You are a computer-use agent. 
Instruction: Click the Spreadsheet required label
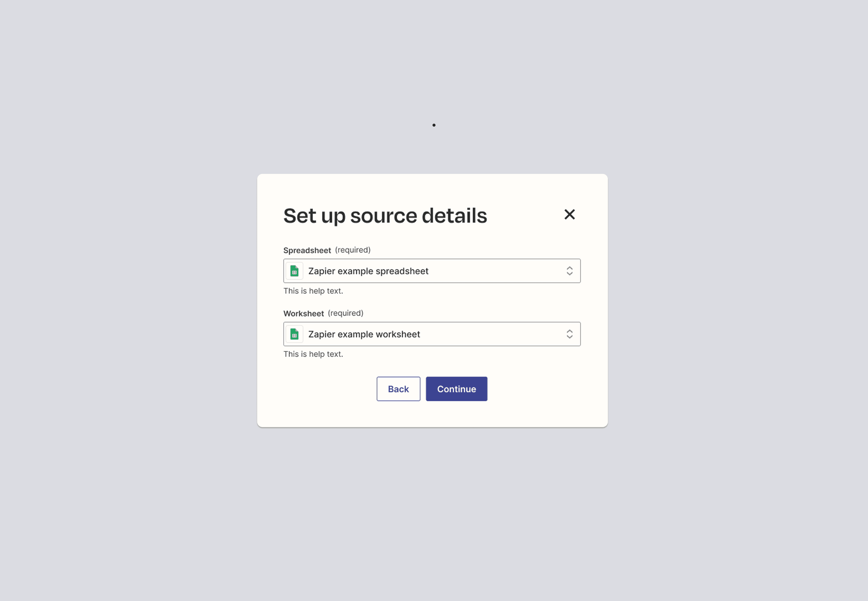pos(327,250)
